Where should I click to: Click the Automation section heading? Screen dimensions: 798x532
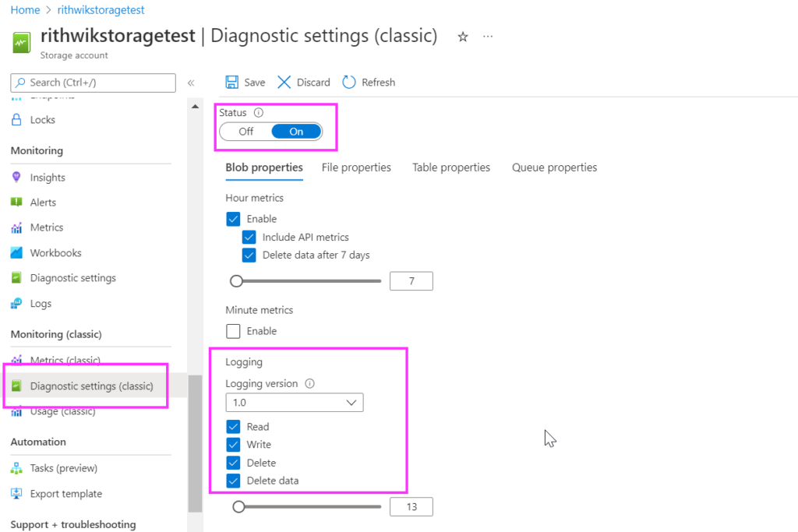pyautogui.click(x=38, y=442)
